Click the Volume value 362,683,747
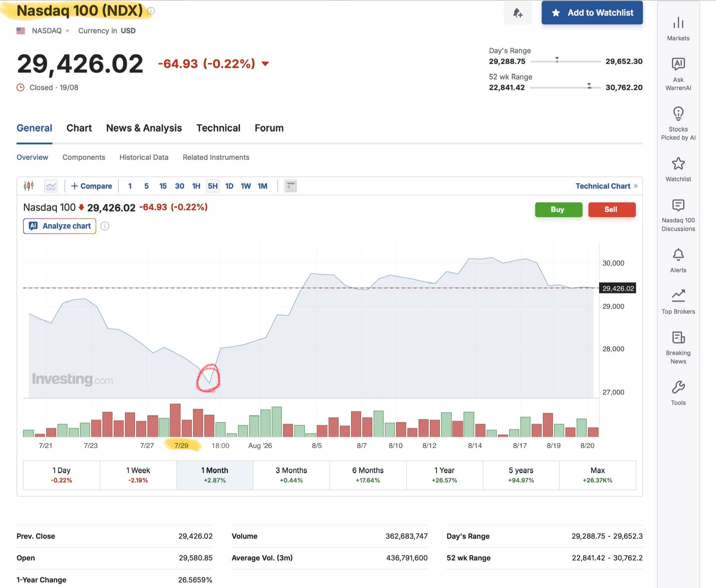 407,536
